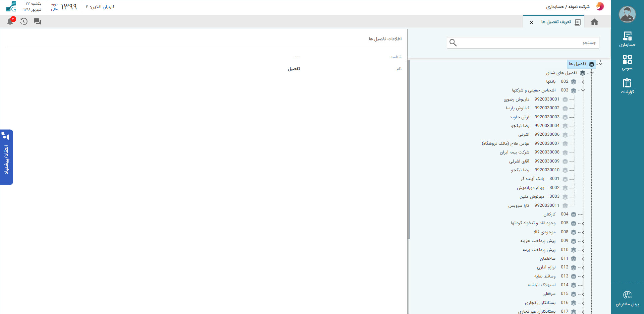Click layer icon beside 015 سرقفلی
This screenshot has width=644, height=314.
[574, 294]
